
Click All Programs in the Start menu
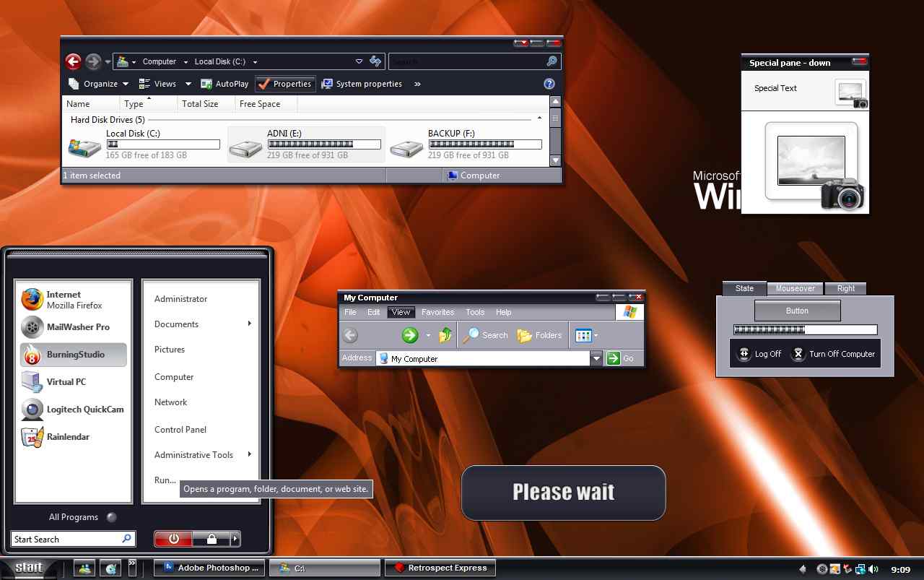[74, 517]
